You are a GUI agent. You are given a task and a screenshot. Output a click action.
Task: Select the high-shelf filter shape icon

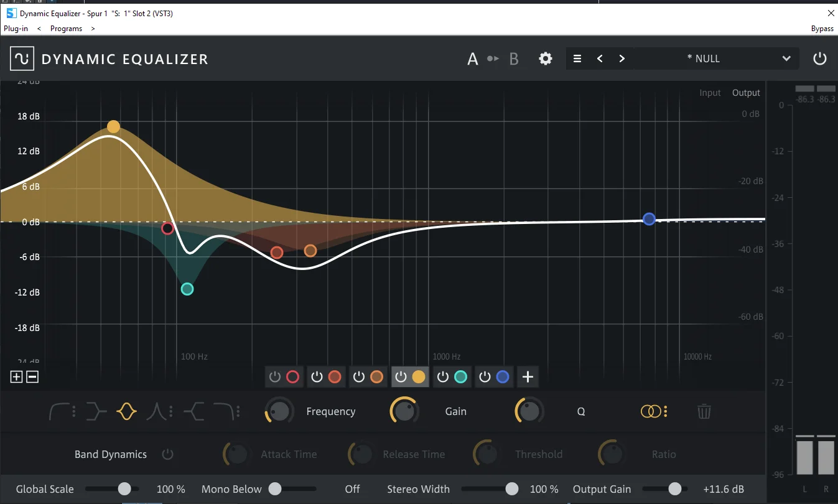pos(193,411)
